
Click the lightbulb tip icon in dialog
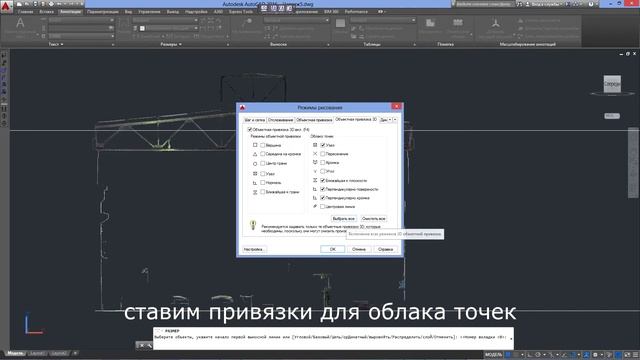(x=253, y=225)
